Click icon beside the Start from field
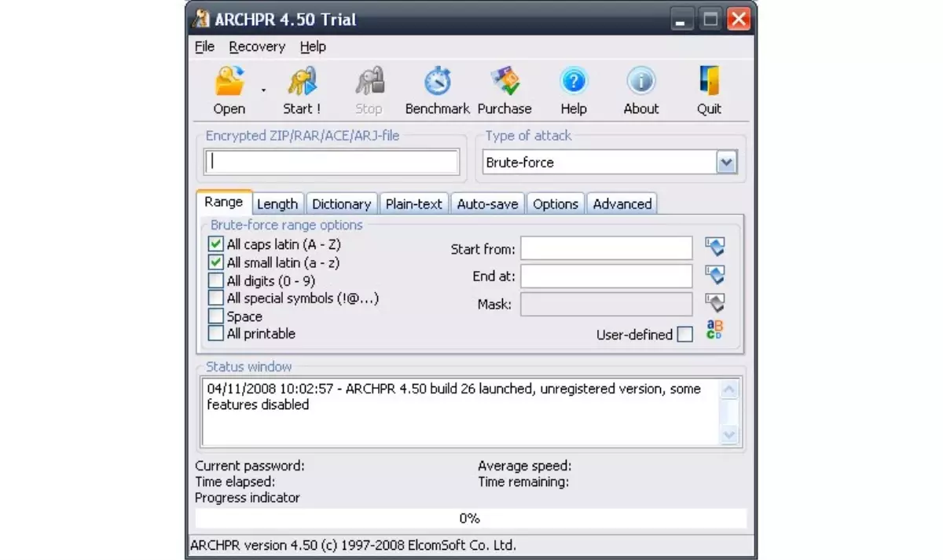This screenshot has width=943, height=560. 714,247
